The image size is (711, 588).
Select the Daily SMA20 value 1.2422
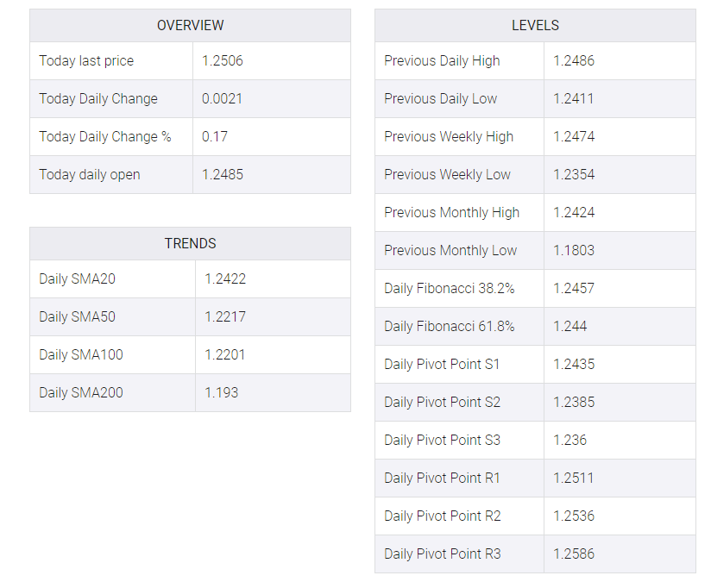coord(225,278)
